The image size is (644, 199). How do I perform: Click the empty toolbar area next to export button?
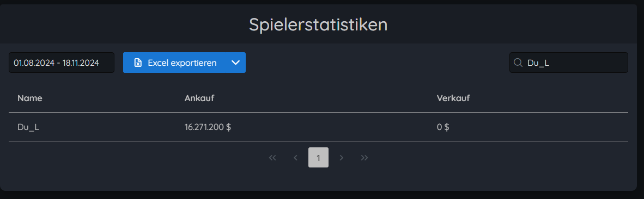coord(377,63)
